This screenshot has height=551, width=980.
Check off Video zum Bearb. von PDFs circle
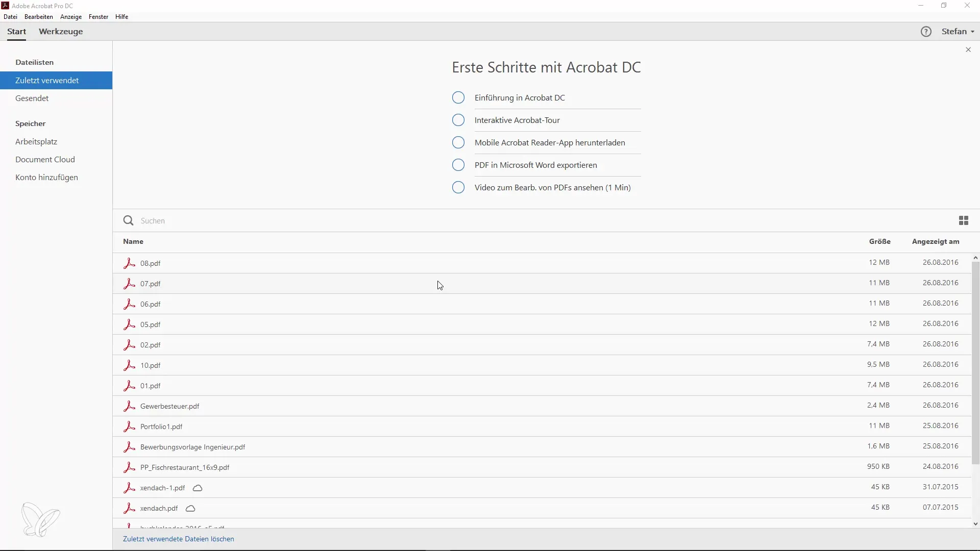[458, 187]
